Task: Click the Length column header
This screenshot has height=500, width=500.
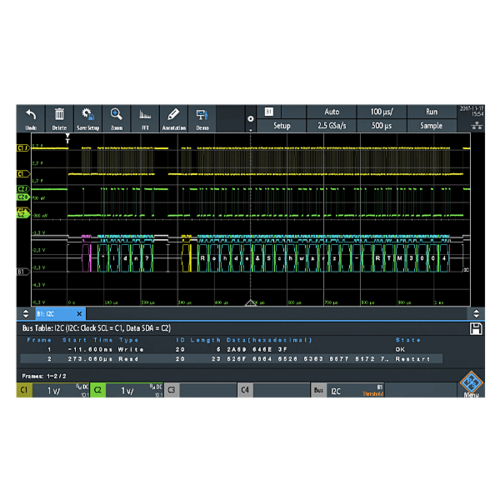Action: coord(206,340)
